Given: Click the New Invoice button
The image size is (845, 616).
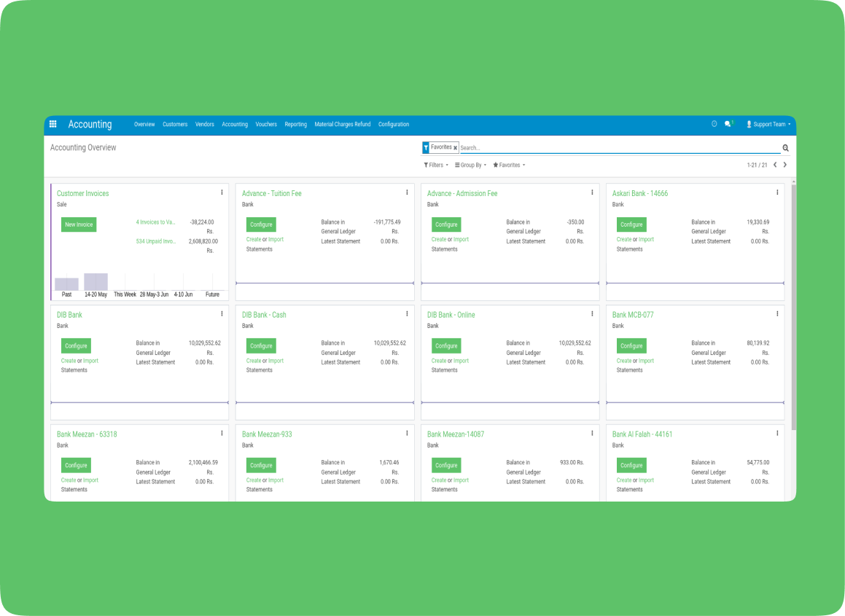Looking at the screenshot, I should click(79, 225).
